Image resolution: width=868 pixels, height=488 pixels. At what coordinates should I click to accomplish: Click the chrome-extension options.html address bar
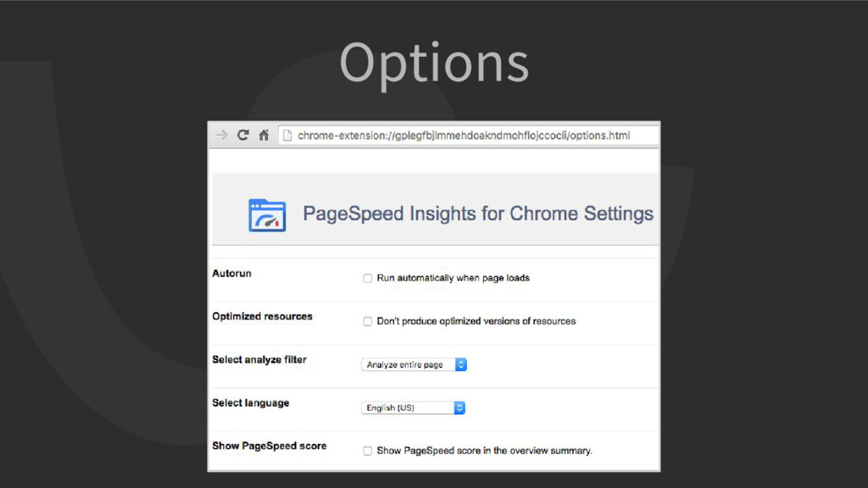pos(468,136)
